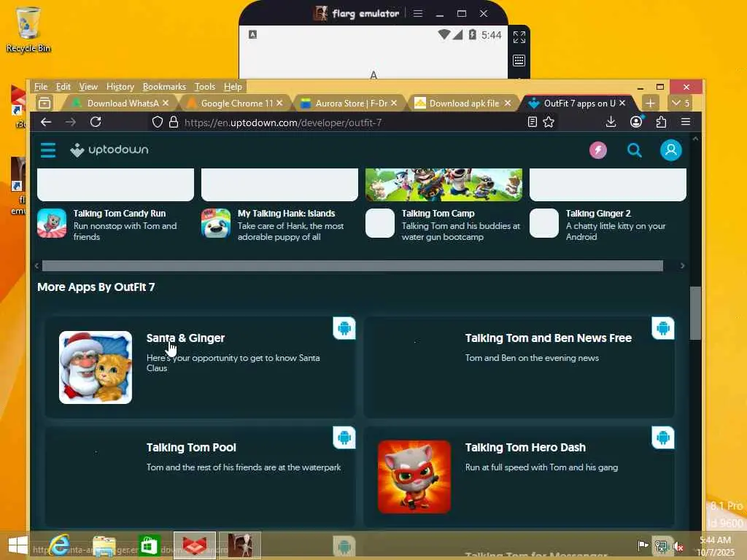Open the Edit menu

pos(63,87)
